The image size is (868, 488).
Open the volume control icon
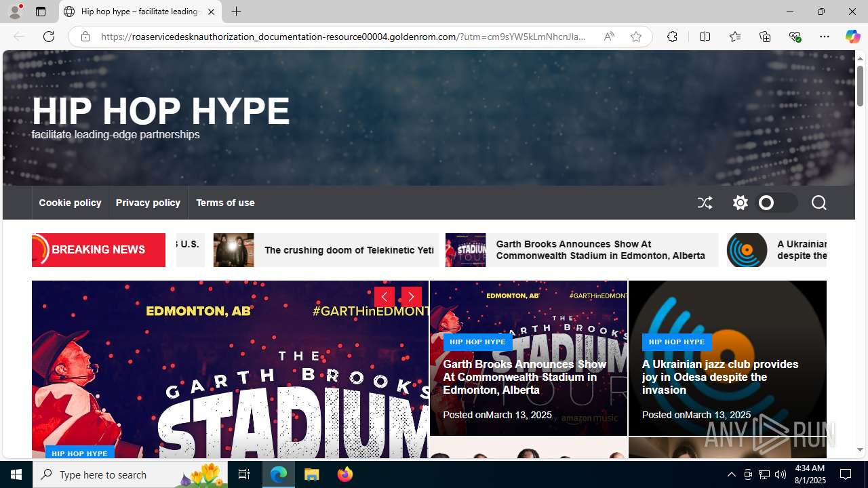pos(781,474)
